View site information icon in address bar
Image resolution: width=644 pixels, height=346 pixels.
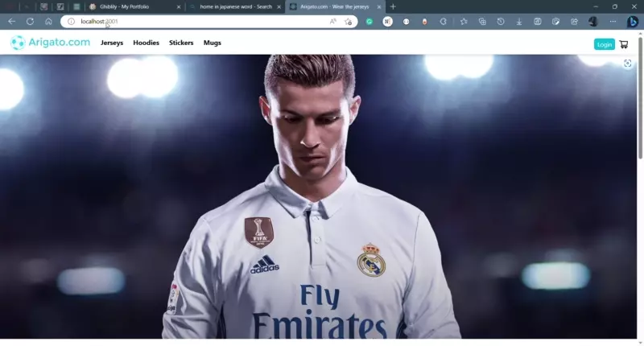pos(71,22)
